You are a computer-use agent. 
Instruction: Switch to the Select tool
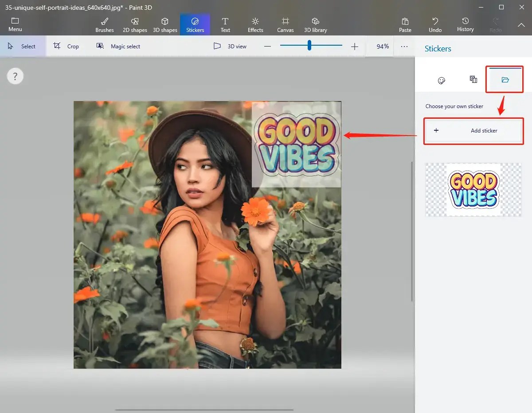pyautogui.click(x=22, y=46)
